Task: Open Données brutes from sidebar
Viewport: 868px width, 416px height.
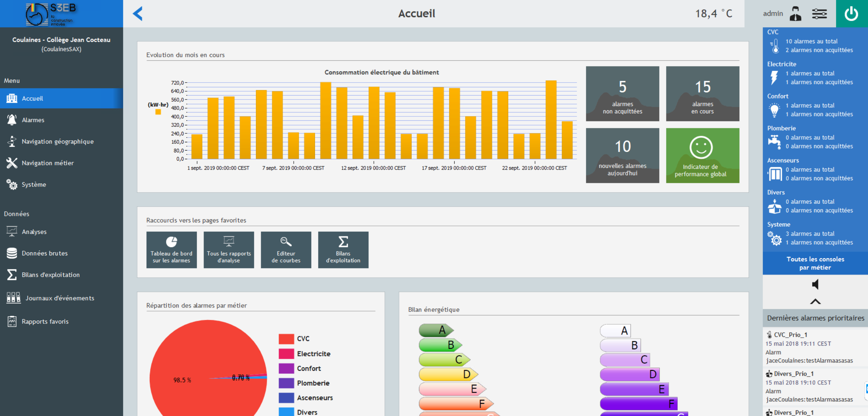Action: click(x=45, y=253)
